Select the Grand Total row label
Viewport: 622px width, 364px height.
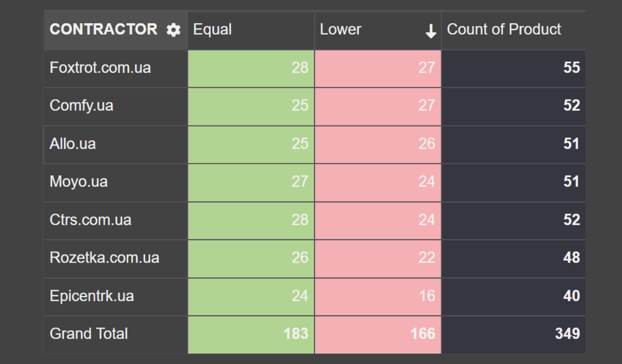click(89, 334)
